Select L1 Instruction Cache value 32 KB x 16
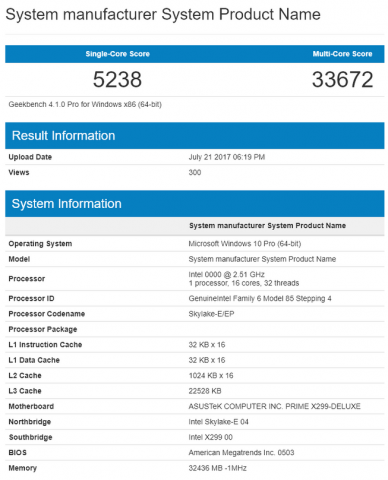 (207, 345)
